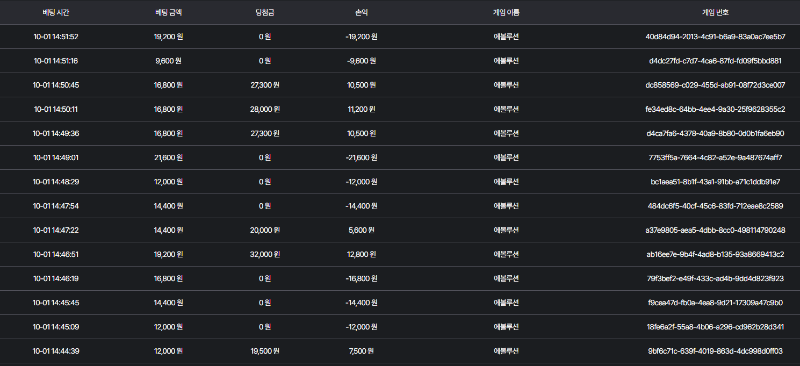
Task: Click the 32,000 원 winnings cell
Action: tap(265, 254)
